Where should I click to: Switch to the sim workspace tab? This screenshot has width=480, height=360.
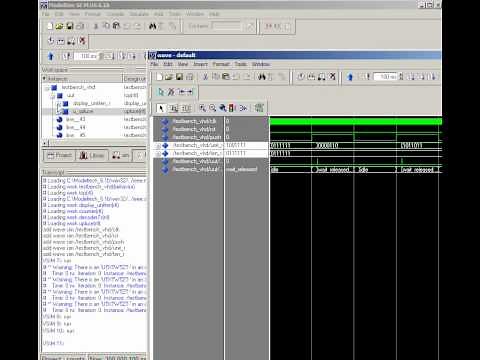click(x=121, y=155)
